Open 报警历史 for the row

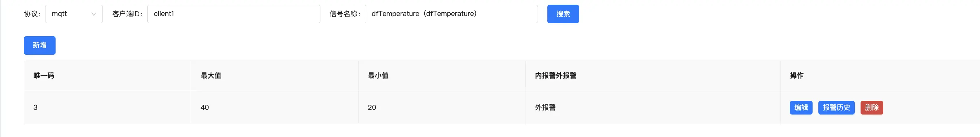click(x=837, y=108)
